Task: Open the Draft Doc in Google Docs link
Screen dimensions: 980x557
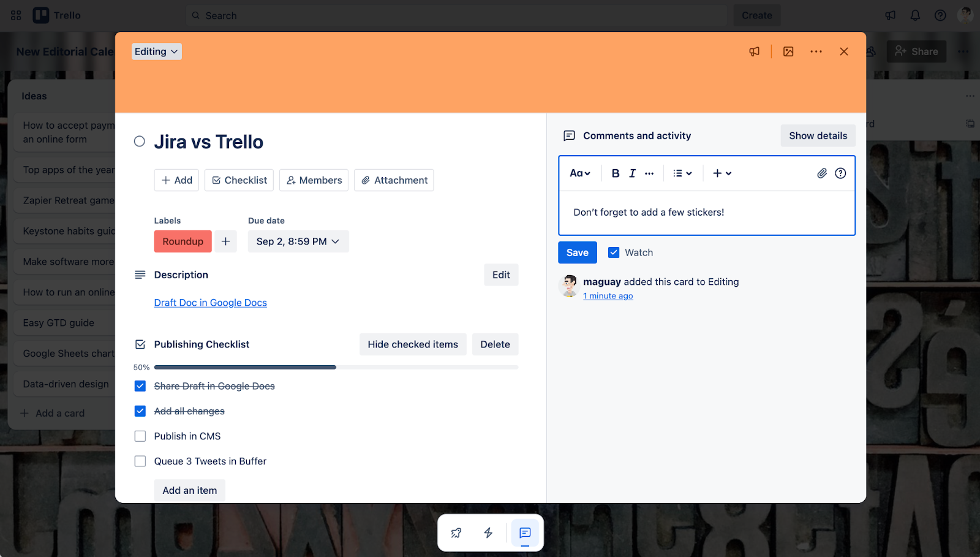Action: click(210, 302)
